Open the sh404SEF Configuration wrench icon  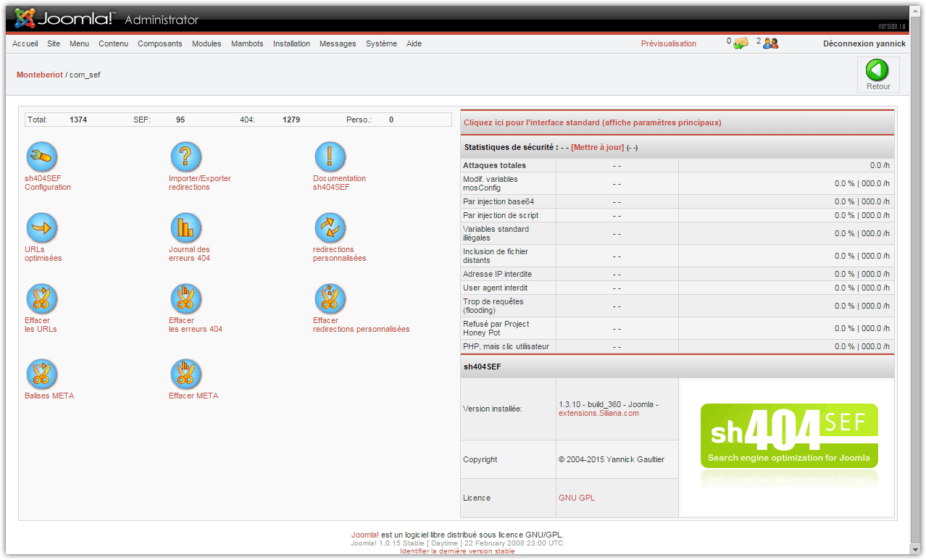[41, 156]
